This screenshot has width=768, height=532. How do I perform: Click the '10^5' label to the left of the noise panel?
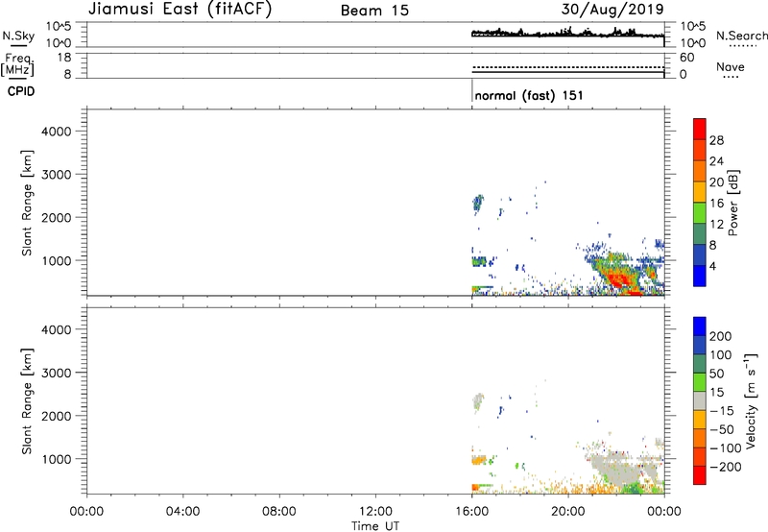point(59,26)
